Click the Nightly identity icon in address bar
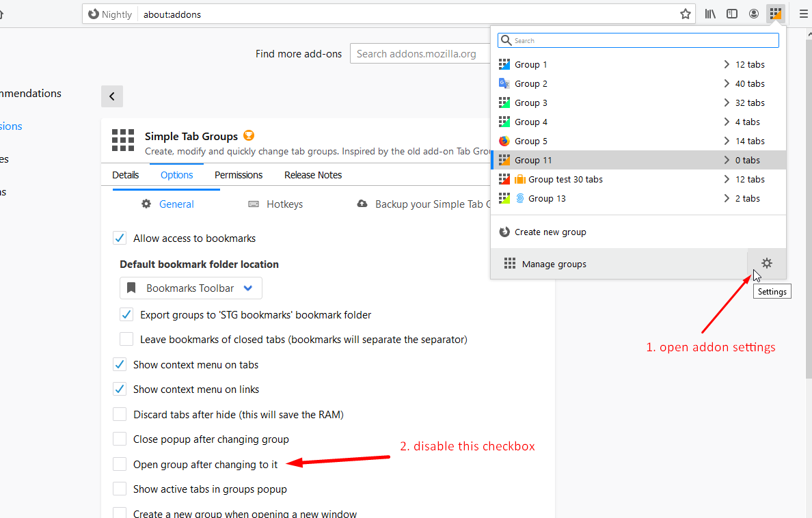 94,14
